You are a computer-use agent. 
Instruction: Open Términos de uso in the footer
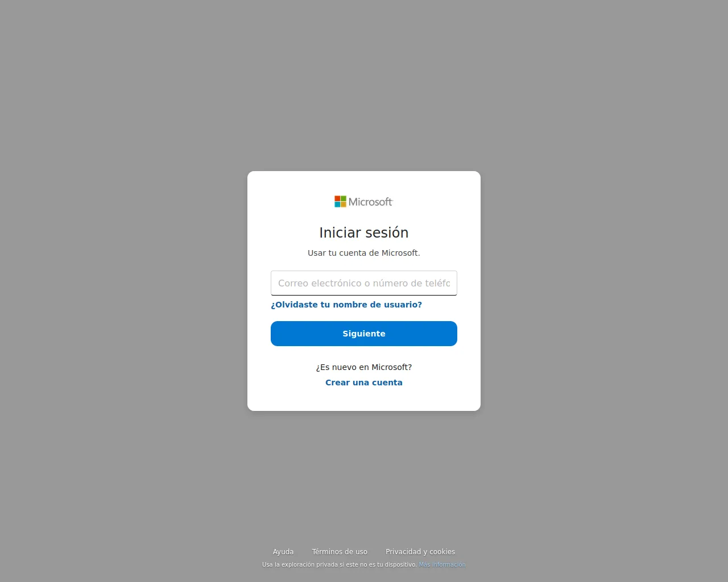[x=340, y=551]
